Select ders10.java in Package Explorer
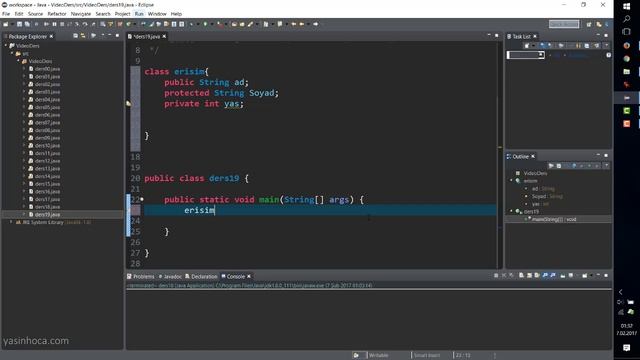Screen dimensions: 640x360 pyautogui.click(x=47, y=145)
